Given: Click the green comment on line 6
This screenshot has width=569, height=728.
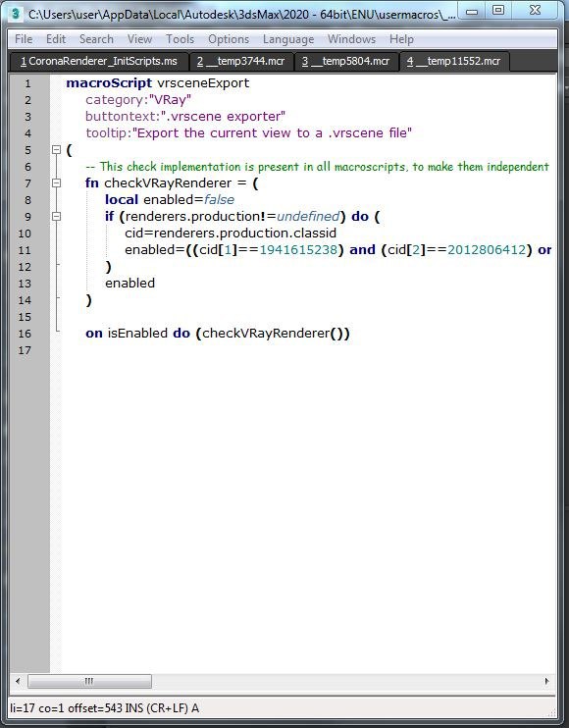Looking at the screenshot, I should (318, 167).
